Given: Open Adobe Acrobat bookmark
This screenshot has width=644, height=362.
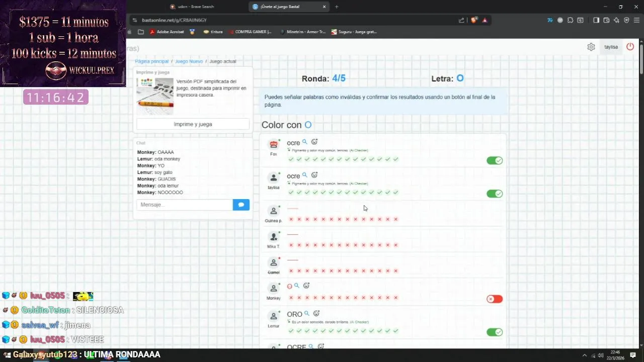Looking at the screenshot, I should [167, 32].
